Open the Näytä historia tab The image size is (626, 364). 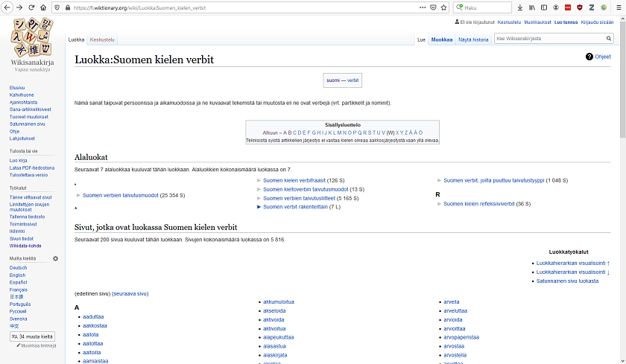point(473,39)
